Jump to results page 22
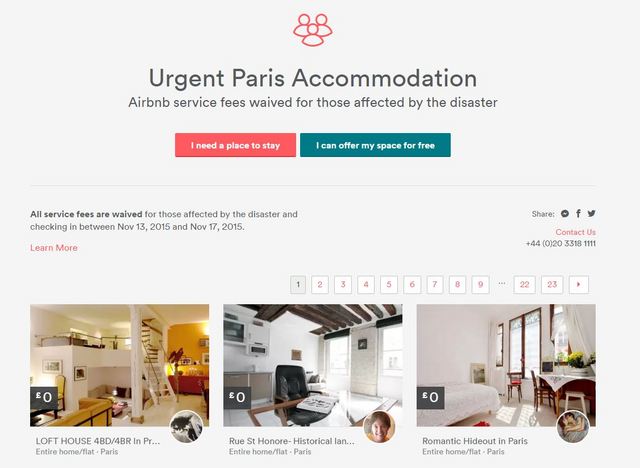This screenshot has width=640, height=468. [524, 284]
